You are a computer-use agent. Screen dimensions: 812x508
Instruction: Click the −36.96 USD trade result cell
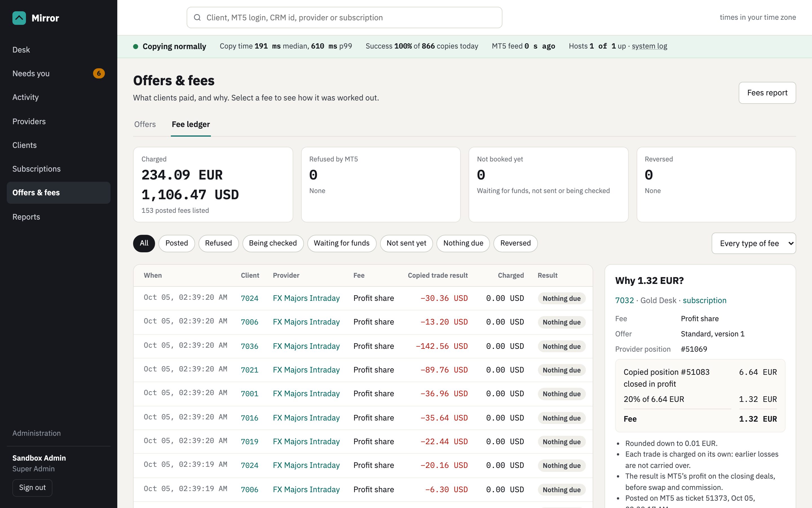(x=444, y=393)
